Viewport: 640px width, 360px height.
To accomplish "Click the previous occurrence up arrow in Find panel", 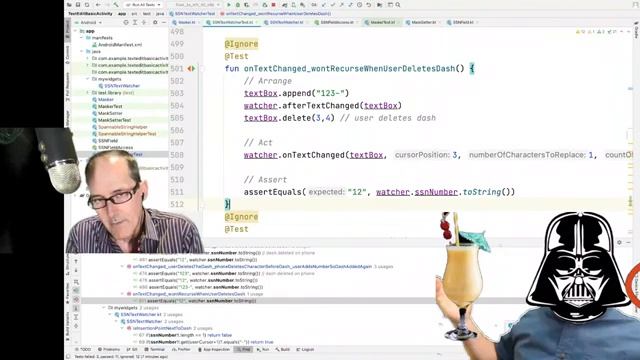I will 76,261.
